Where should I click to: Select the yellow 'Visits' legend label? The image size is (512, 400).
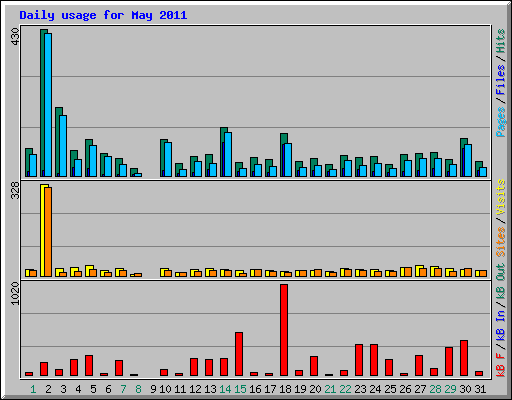[500, 197]
